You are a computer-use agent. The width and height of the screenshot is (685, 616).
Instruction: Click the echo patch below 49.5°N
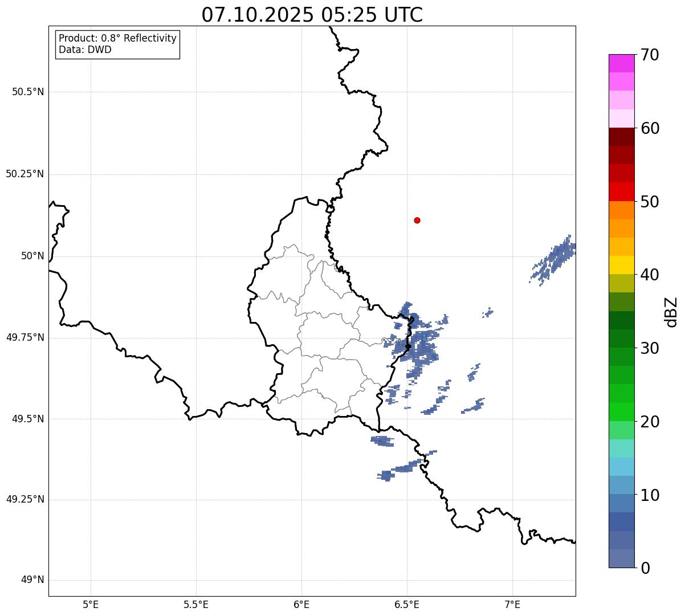click(x=382, y=441)
